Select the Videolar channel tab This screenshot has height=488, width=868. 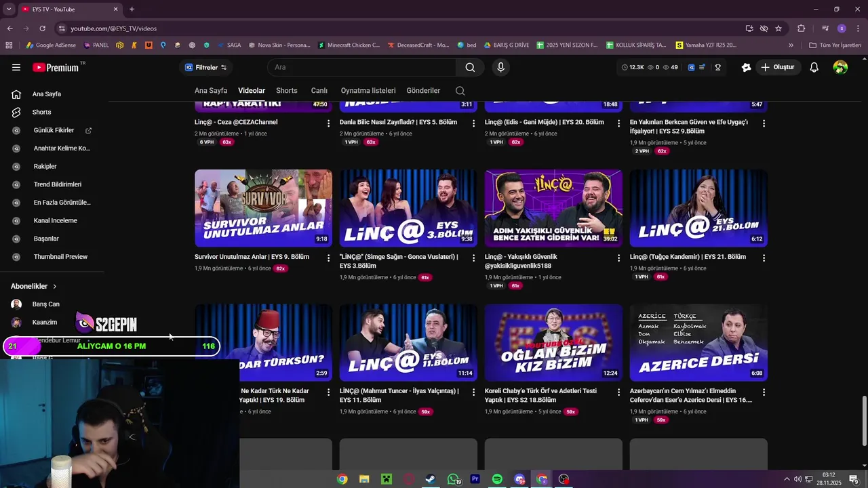coord(252,91)
